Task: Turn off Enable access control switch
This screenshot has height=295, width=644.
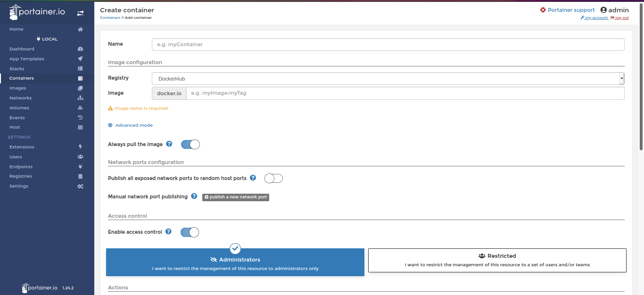Action: coord(190,232)
